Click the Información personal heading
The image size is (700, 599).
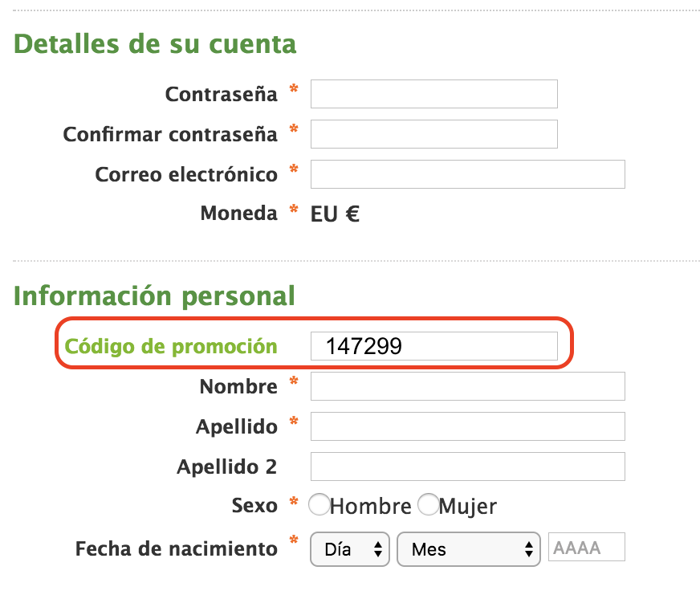coord(154,296)
